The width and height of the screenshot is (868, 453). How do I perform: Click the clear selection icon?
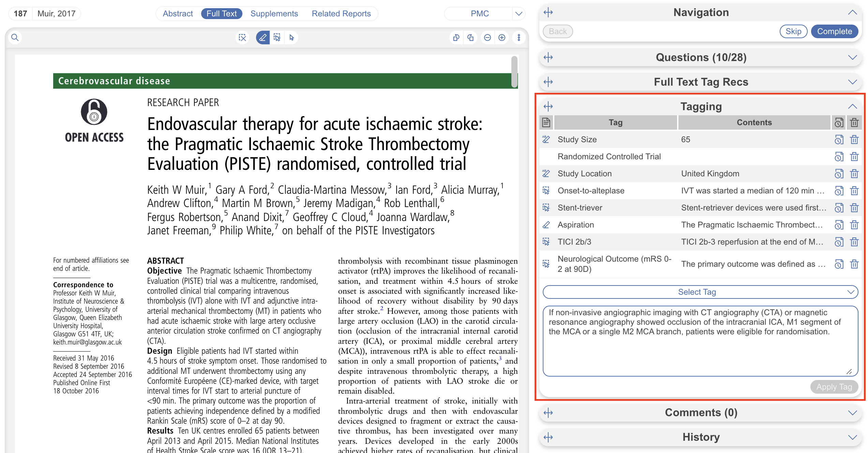click(x=242, y=38)
